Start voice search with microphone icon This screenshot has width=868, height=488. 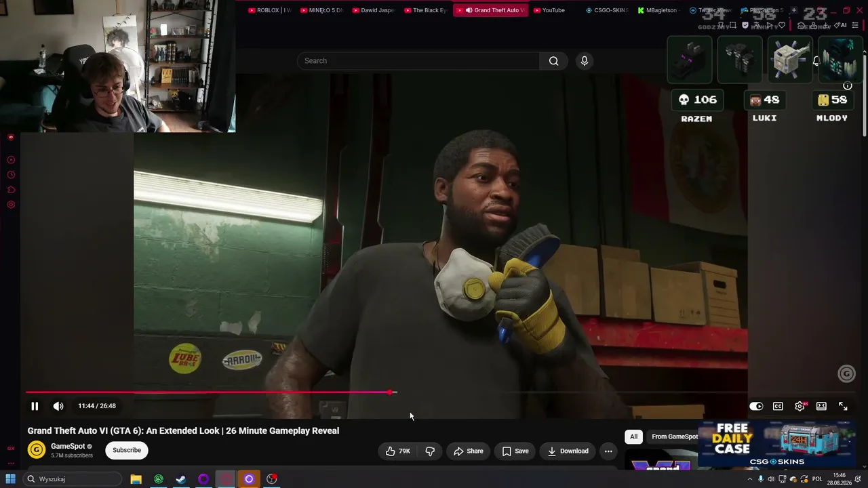coord(585,61)
